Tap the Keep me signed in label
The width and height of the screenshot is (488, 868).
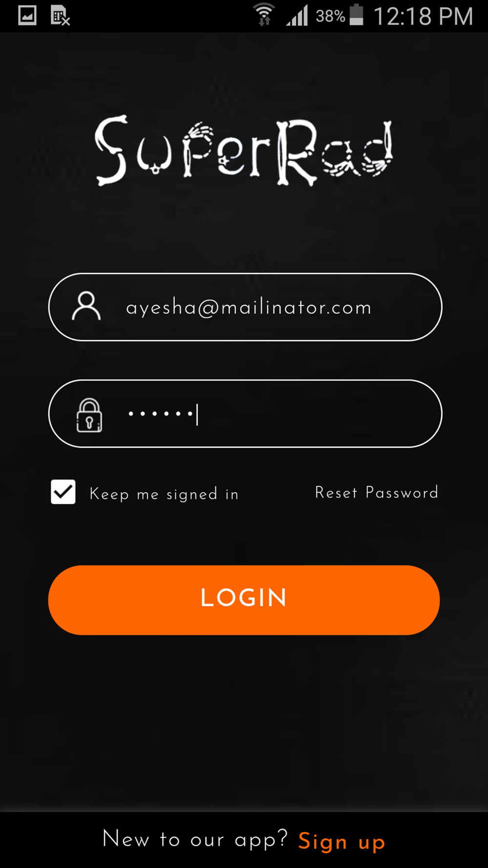tap(164, 494)
